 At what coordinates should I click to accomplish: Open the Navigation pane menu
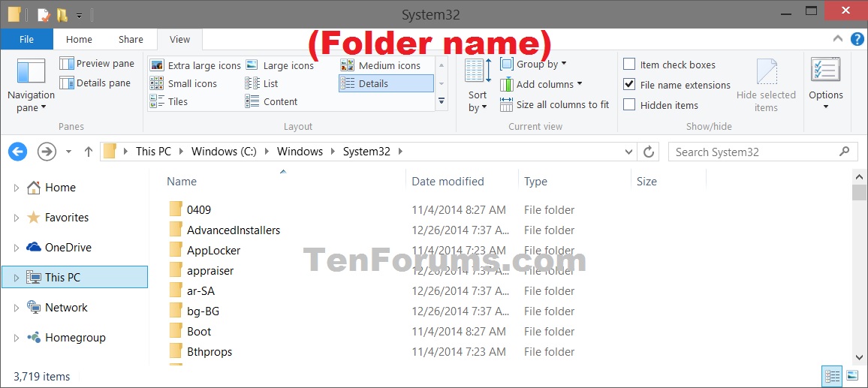(31, 85)
